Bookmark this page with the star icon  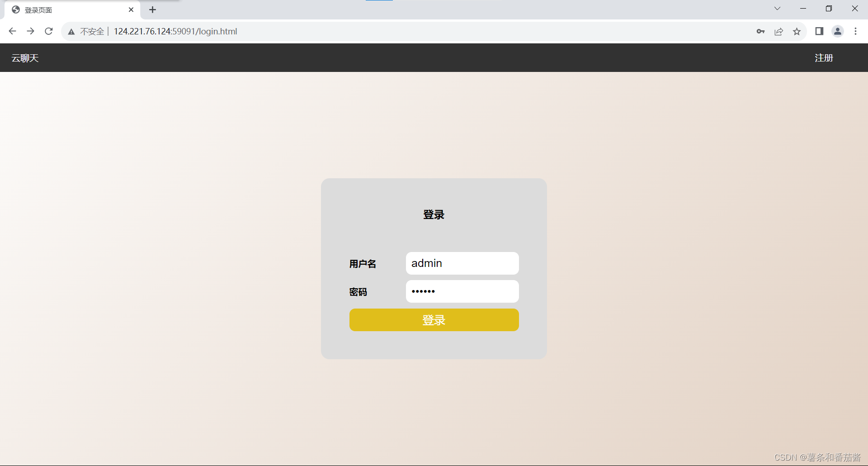(x=797, y=31)
